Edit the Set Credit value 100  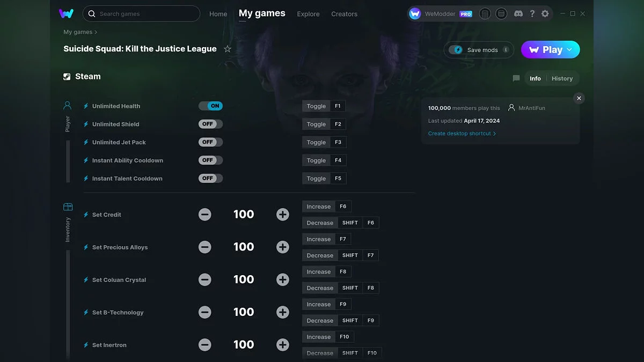[x=244, y=215]
